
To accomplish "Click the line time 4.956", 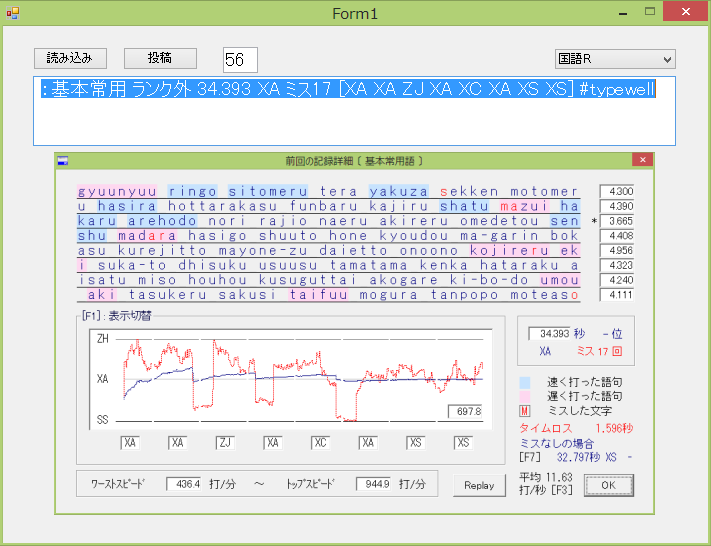I will click(617, 251).
